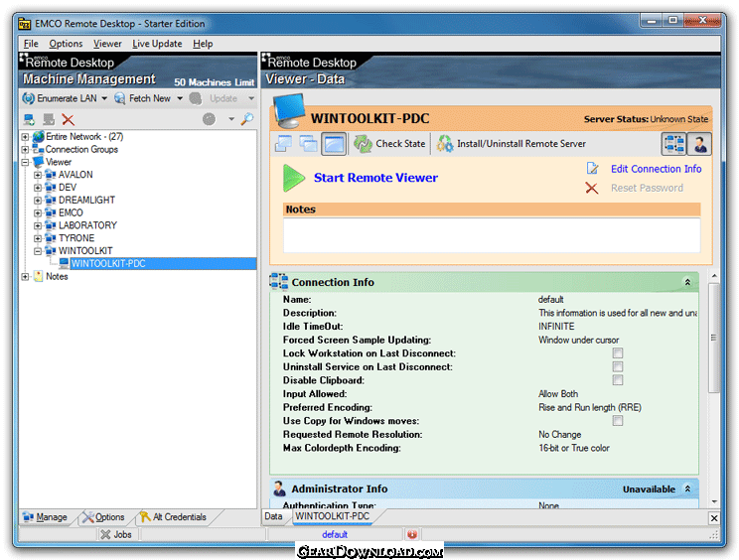Screen dimensions: 739x560
Task: Click the EMCO app icon in title bar
Action: (25, 24)
